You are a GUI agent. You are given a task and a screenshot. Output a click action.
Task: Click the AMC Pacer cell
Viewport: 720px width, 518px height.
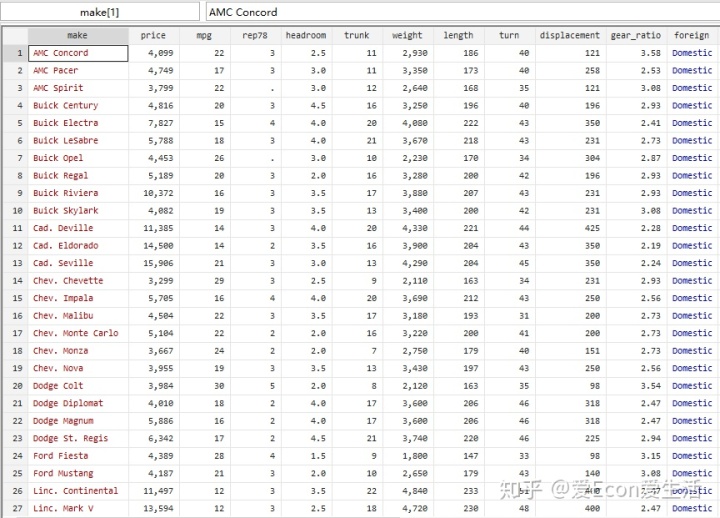pyautogui.click(x=78, y=71)
